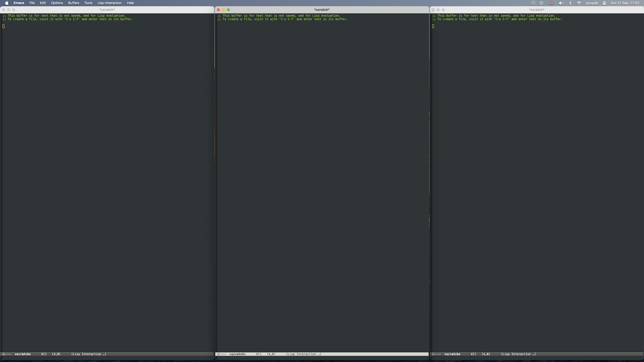The width and height of the screenshot is (644, 362).
Task: Click the left frame's vertical scrollbar
Action: pyautogui.click(x=214, y=41)
